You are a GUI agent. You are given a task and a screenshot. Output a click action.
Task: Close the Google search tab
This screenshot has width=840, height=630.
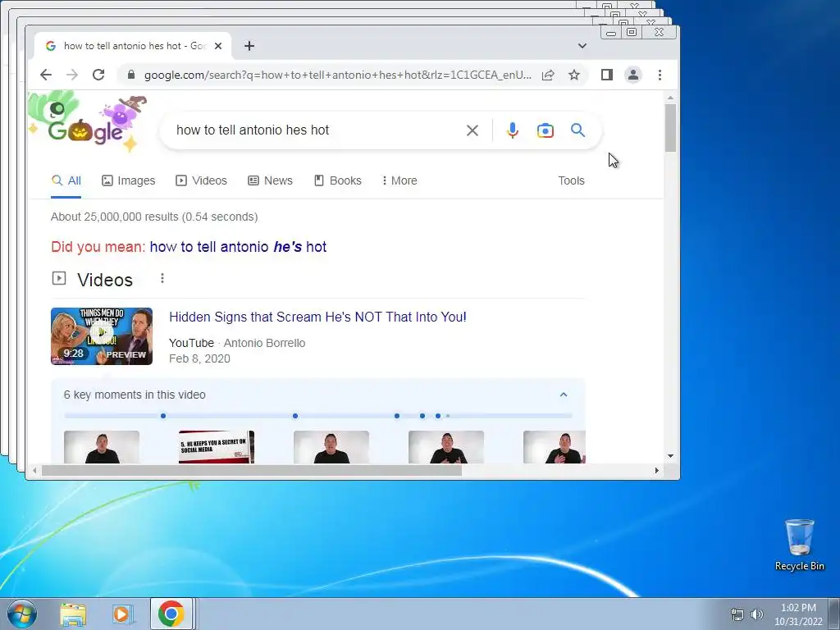point(218,46)
